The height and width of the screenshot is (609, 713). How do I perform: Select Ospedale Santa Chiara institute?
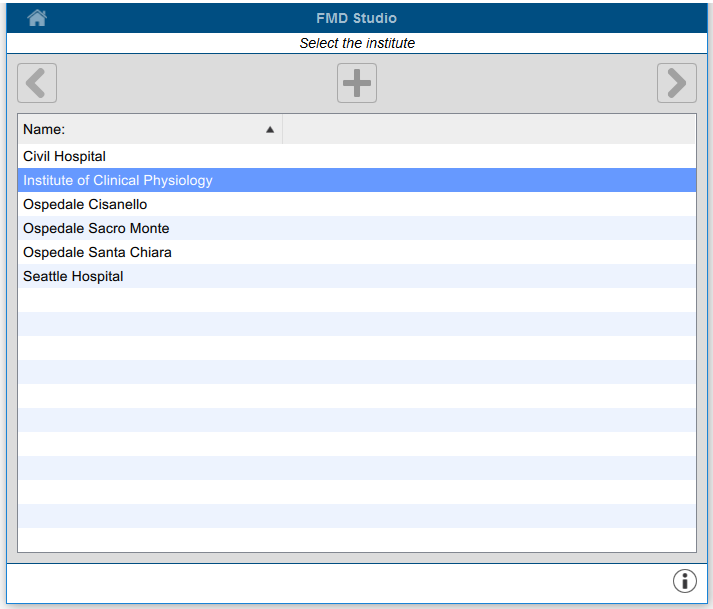pos(97,252)
